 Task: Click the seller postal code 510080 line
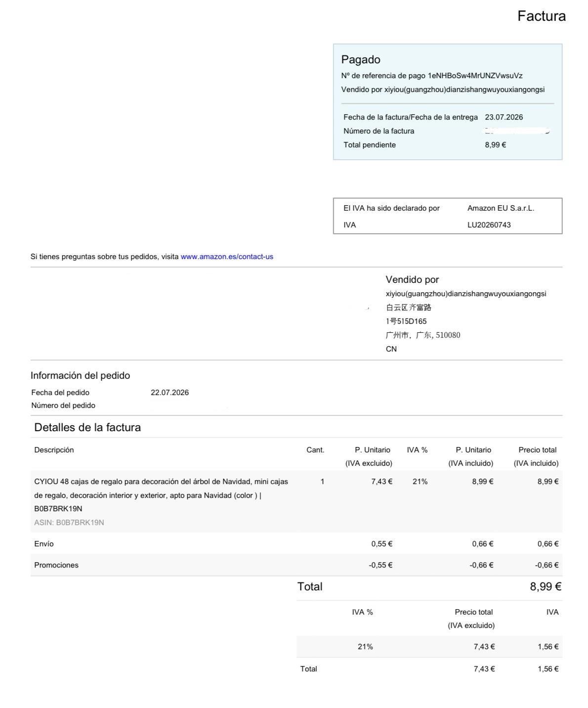click(x=423, y=335)
